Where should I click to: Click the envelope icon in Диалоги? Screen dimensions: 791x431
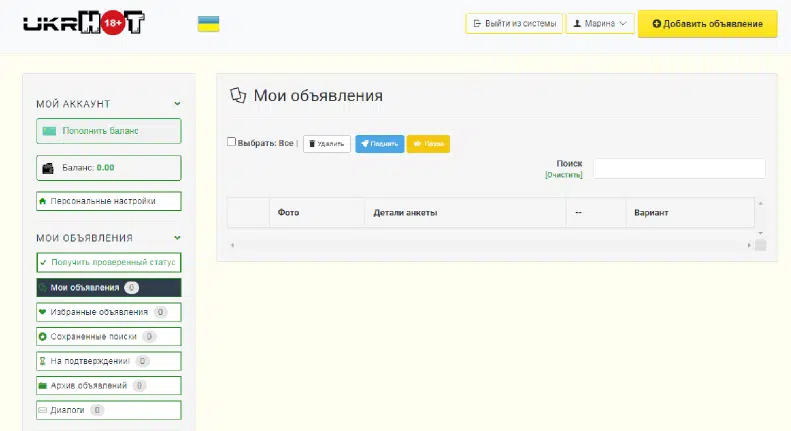point(42,410)
